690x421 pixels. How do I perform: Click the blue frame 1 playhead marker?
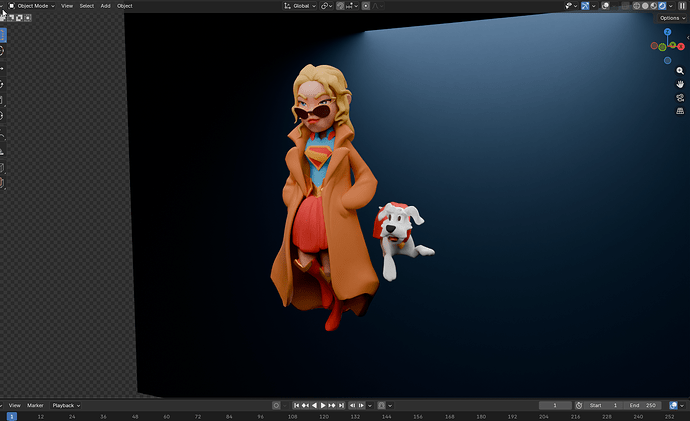(12, 416)
